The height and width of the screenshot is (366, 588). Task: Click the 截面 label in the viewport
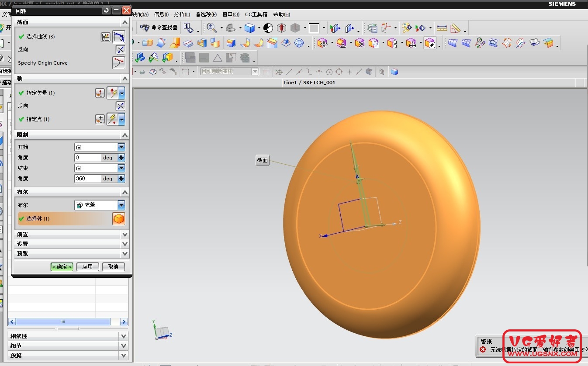click(262, 160)
